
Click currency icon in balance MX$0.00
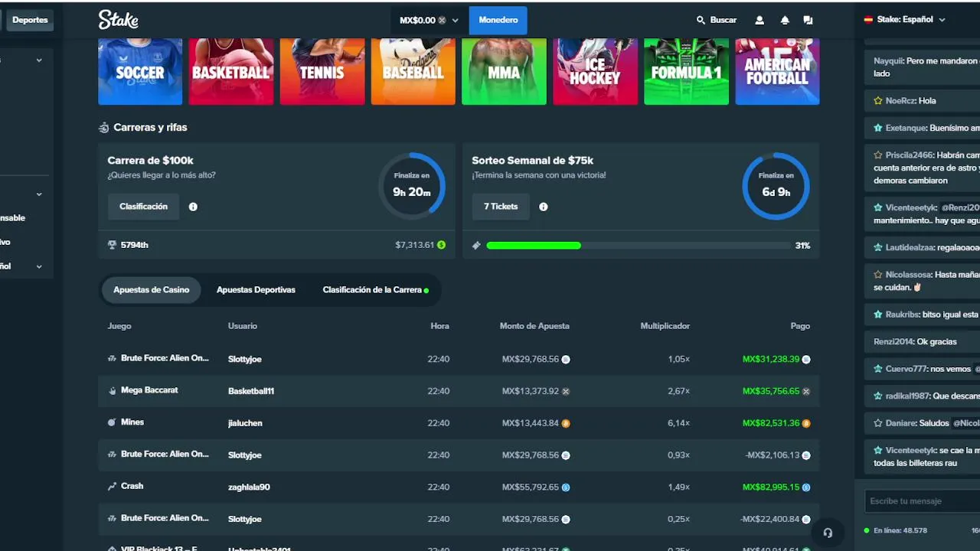(442, 21)
